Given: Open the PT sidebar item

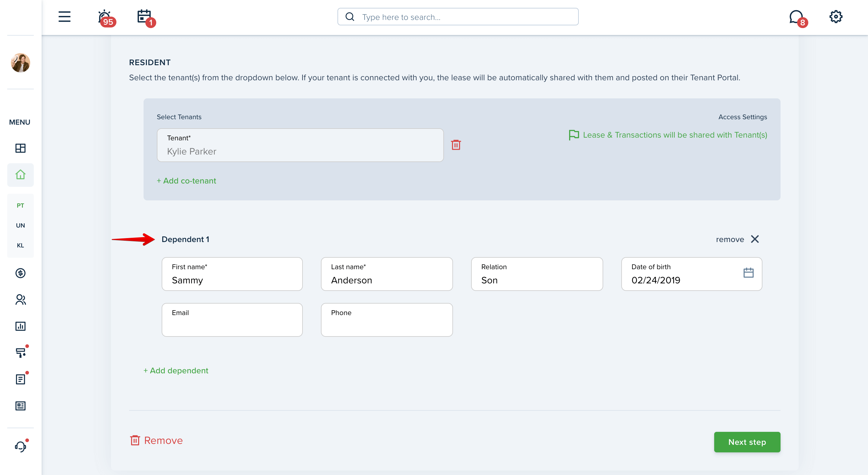Looking at the screenshot, I should [x=21, y=205].
